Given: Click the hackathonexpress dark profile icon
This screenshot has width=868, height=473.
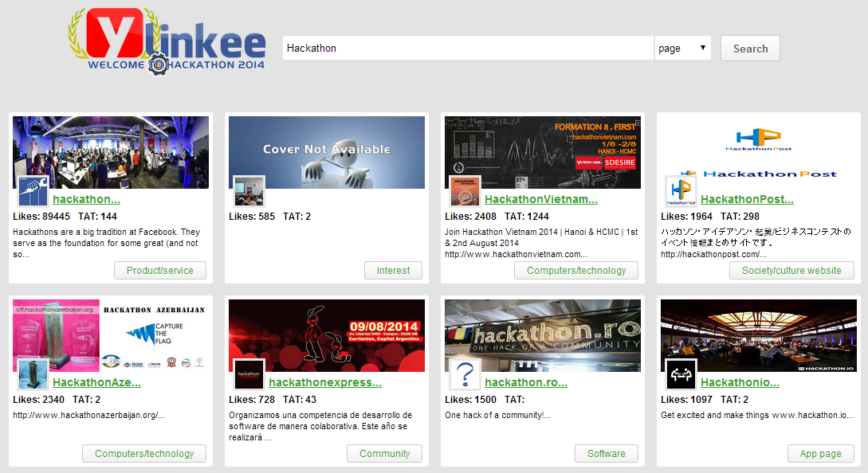Looking at the screenshot, I should (x=249, y=374).
